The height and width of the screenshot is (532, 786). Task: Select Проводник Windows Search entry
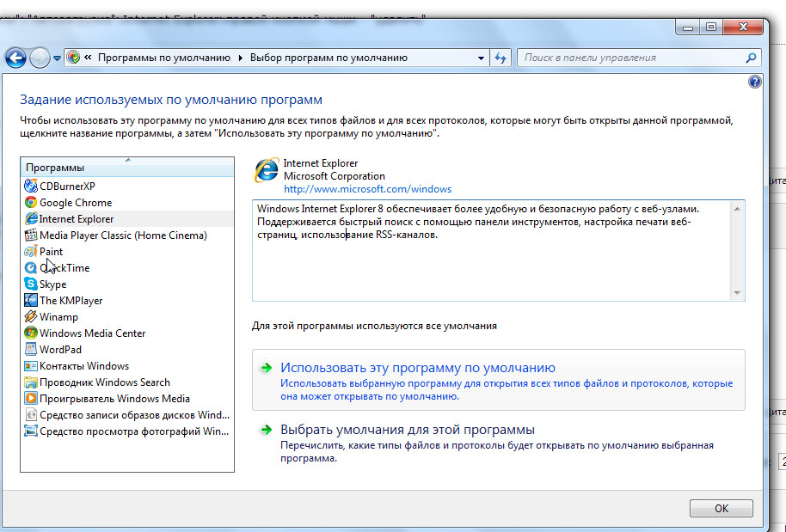click(x=127, y=382)
